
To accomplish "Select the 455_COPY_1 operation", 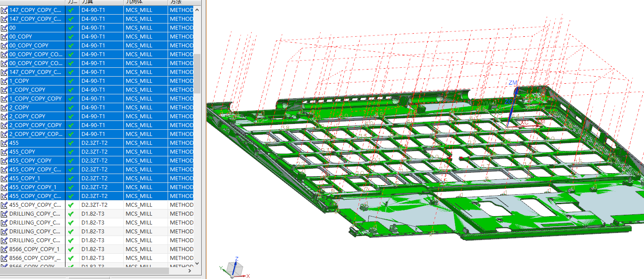I will pos(24,178).
